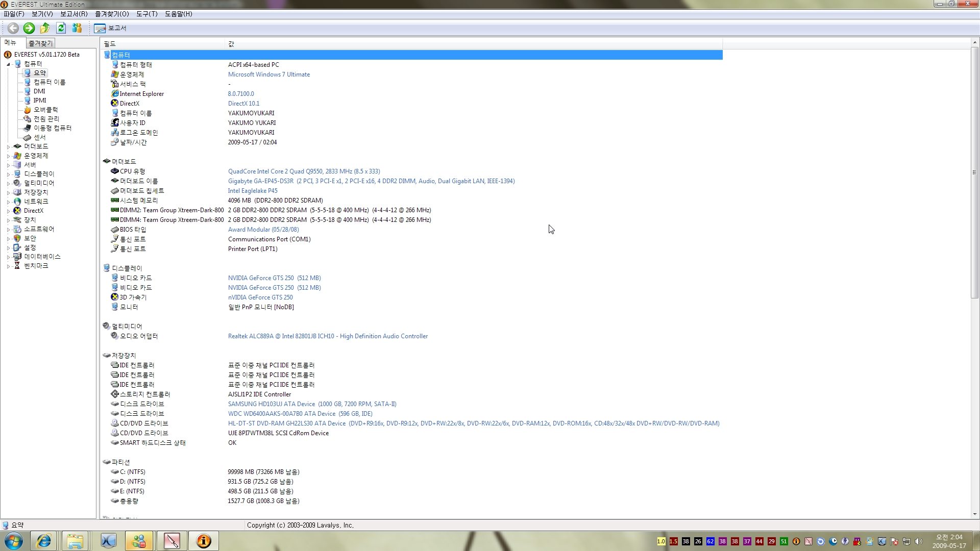Click the vertical scrollbar down arrow

tap(974, 514)
